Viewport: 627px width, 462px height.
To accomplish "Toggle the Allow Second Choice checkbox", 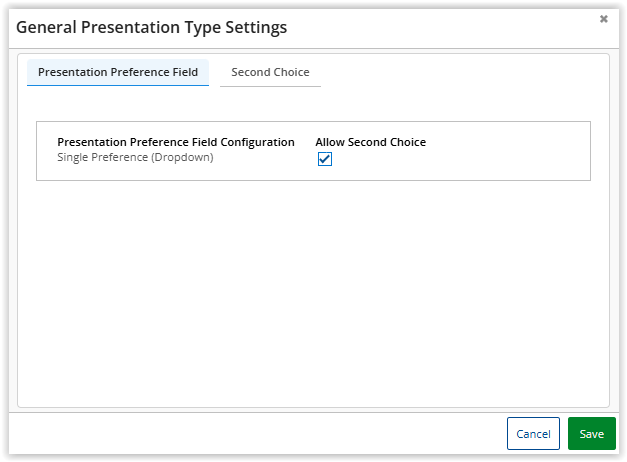I will [324, 159].
